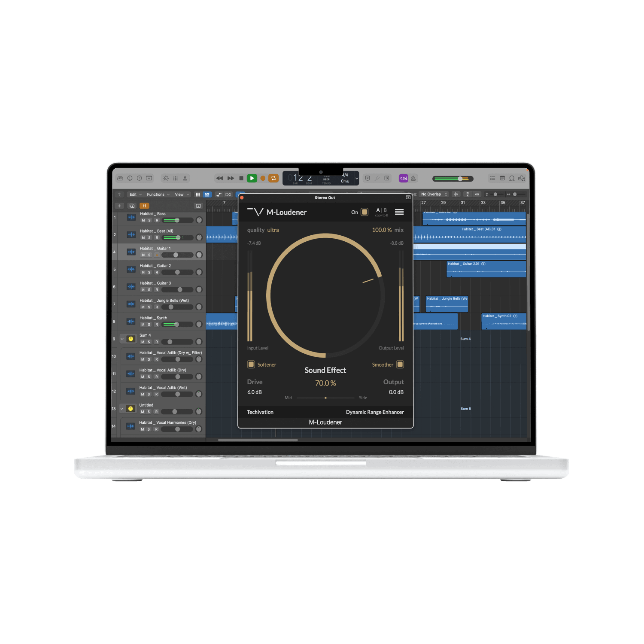The image size is (644, 644).
Task: Toggle the orange Cycle loop button
Action: (273, 178)
